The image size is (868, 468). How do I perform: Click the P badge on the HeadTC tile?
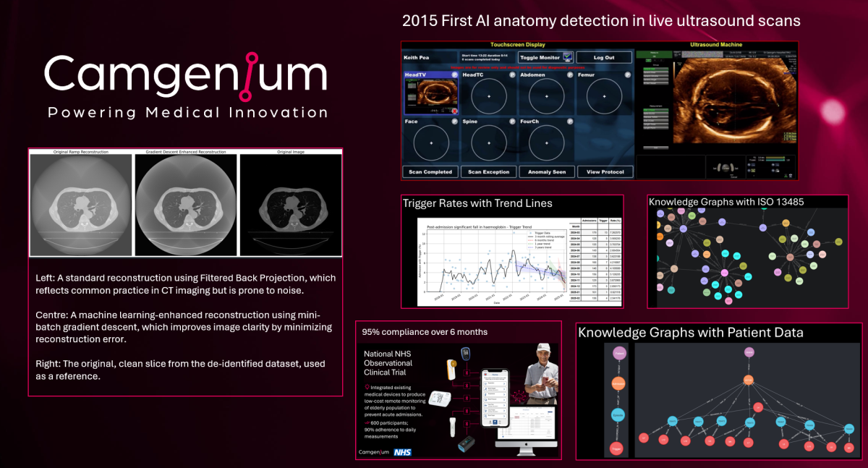(511, 75)
